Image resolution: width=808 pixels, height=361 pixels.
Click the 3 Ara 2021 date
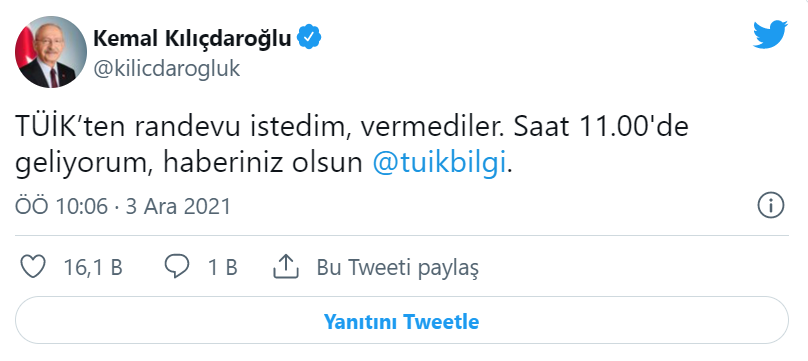tap(178, 207)
